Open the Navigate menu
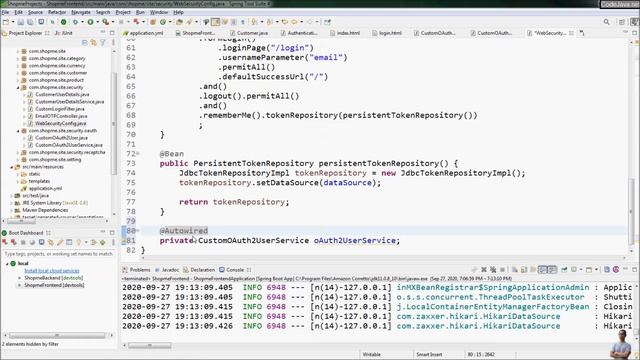 click(81, 12)
